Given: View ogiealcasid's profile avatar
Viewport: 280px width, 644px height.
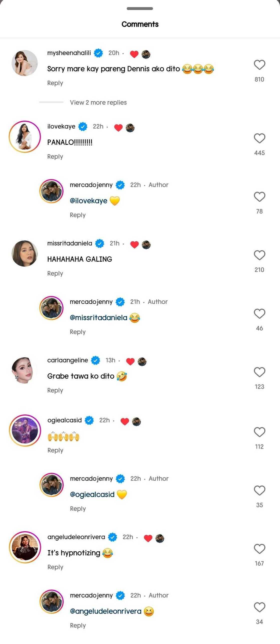Looking at the screenshot, I should coord(24,430).
